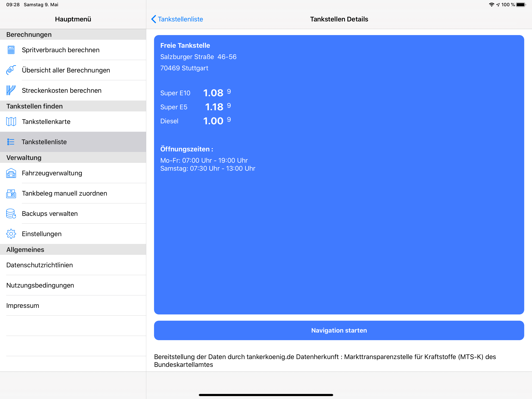Open Nutzungsbedingungen
This screenshot has height=399, width=532.
73,285
